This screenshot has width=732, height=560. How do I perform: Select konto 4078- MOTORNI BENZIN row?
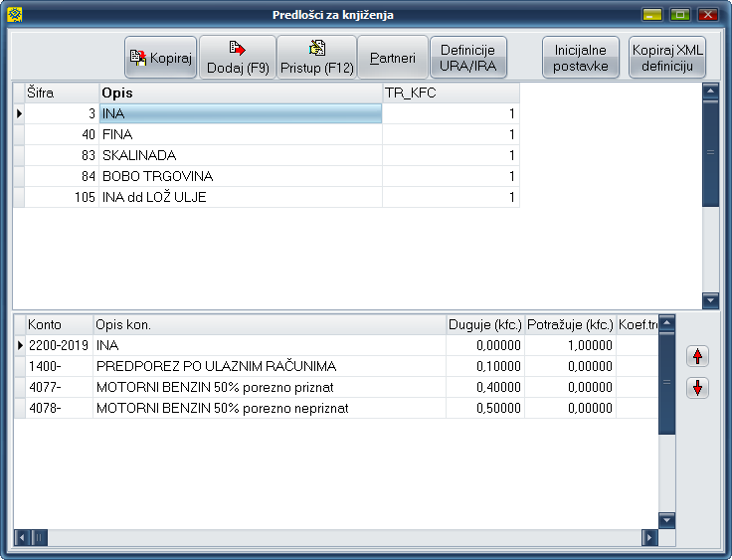(269, 408)
